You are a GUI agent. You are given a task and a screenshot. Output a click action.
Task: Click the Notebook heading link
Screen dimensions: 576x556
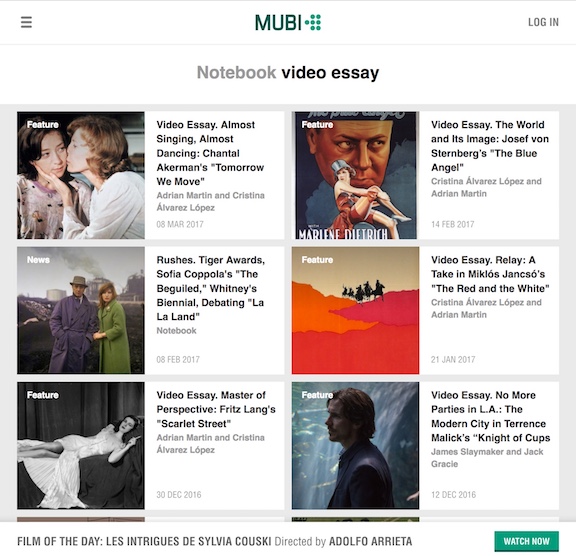[x=236, y=72]
